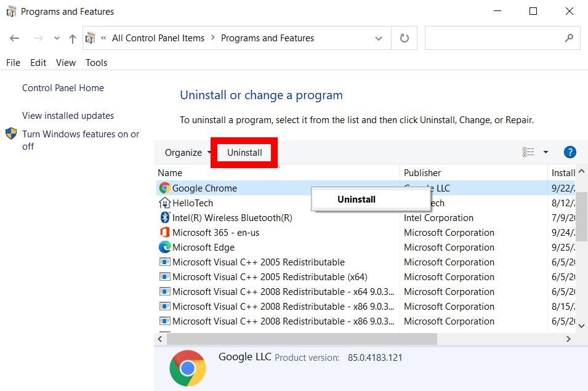
Task: Navigate back using the back arrow
Action: [14, 38]
